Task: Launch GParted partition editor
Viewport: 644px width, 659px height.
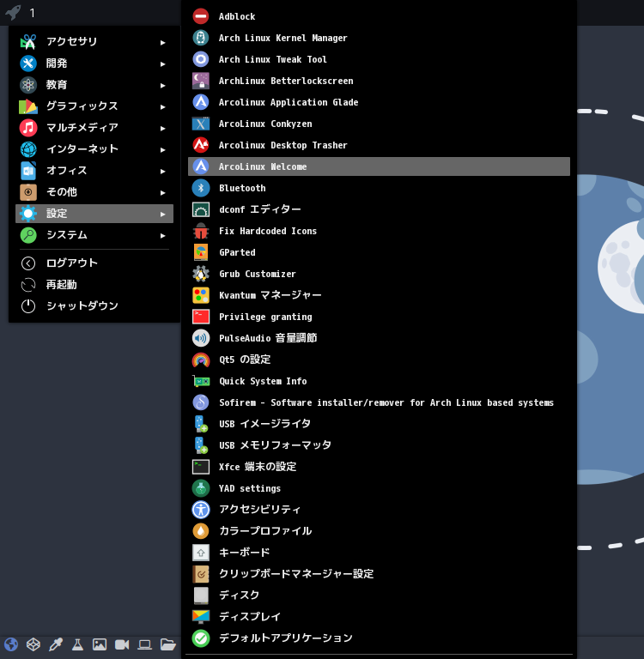Action: (x=237, y=252)
